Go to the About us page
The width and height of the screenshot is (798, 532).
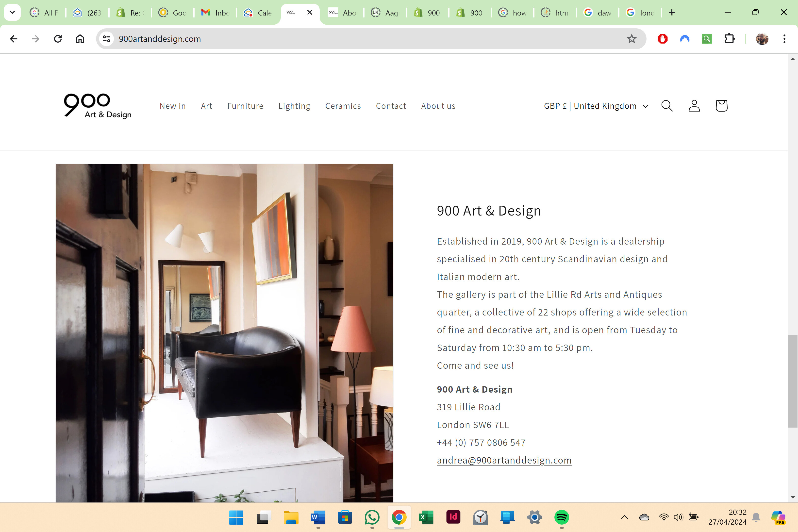pos(438,106)
